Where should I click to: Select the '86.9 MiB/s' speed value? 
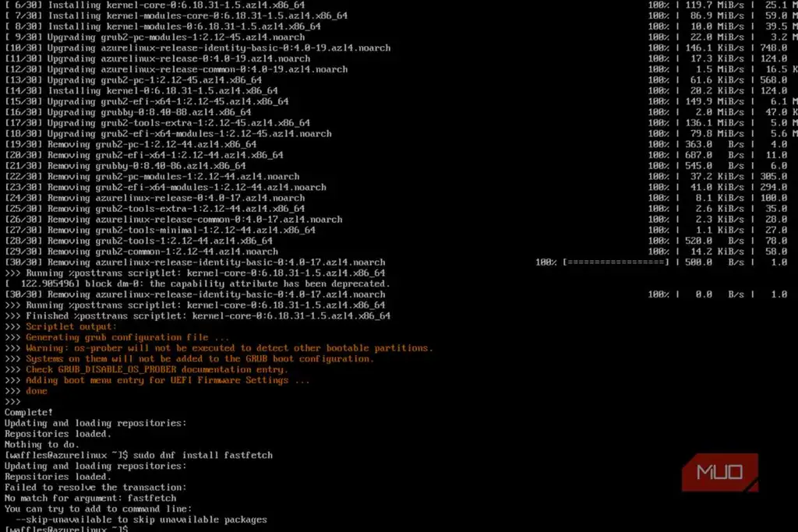coord(717,16)
